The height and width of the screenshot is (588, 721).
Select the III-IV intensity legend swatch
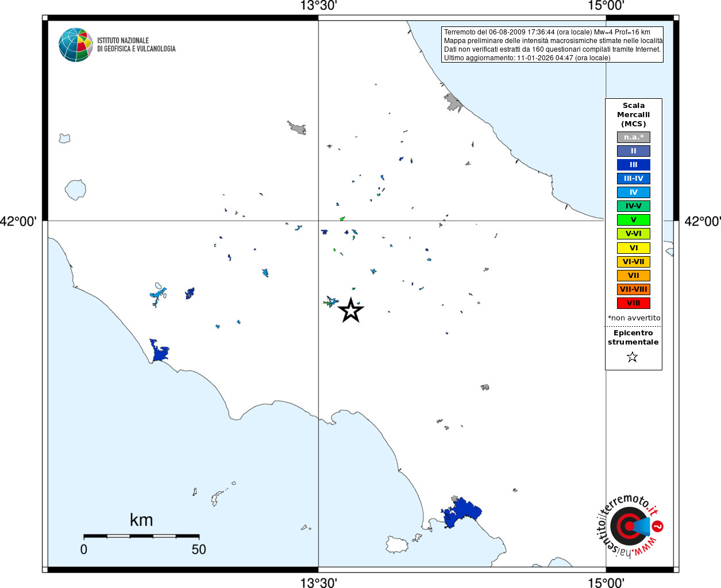(x=634, y=179)
